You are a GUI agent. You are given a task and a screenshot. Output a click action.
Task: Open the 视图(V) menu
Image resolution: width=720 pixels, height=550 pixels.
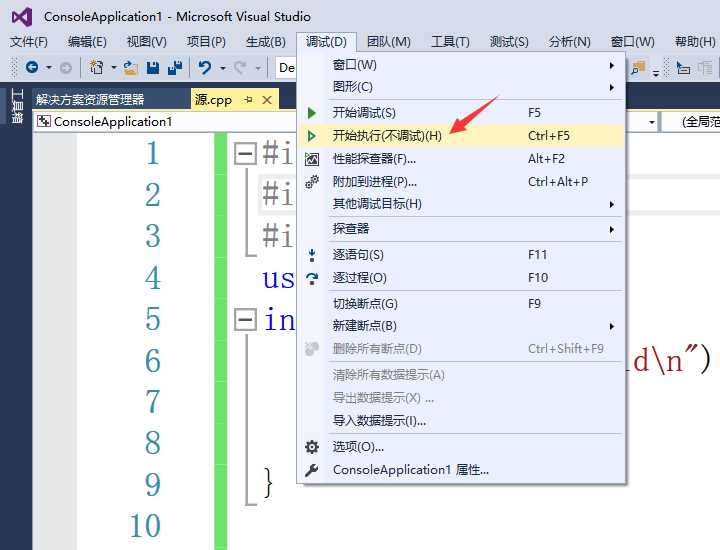point(146,42)
